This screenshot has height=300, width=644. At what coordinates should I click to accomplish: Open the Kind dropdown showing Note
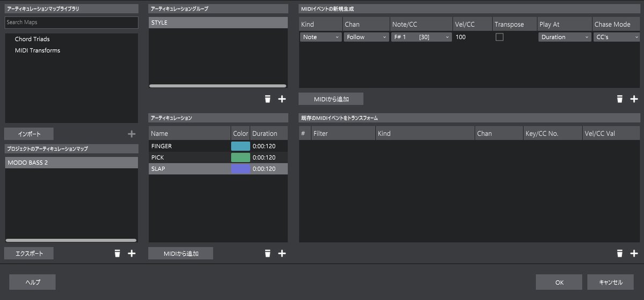click(x=321, y=37)
